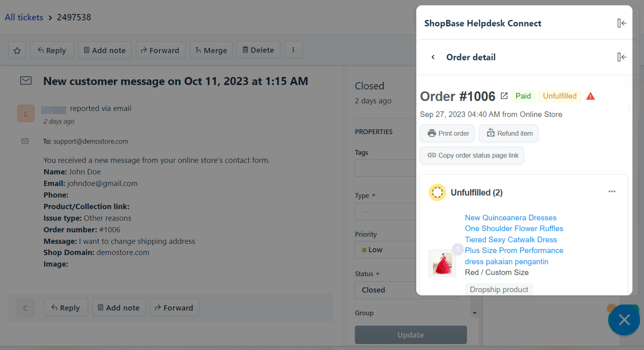Image resolution: width=644 pixels, height=350 pixels.
Task: Click the Update button
Action: (x=411, y=335)
